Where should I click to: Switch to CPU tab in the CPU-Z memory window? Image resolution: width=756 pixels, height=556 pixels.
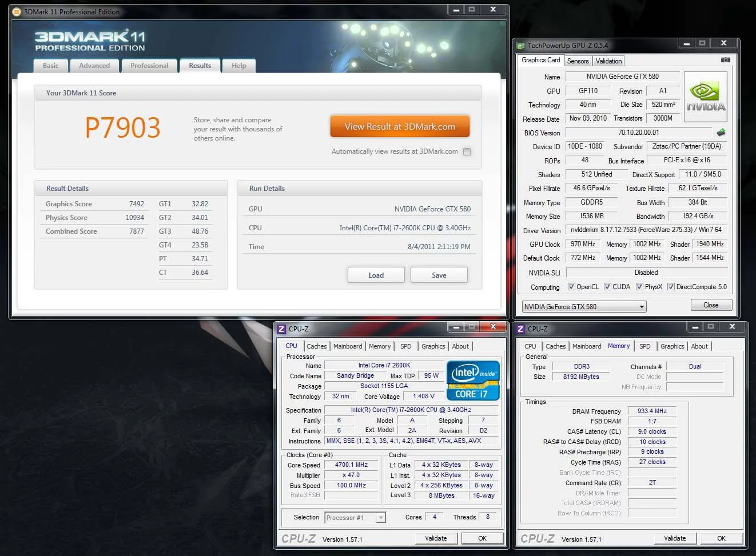point(531,346)
